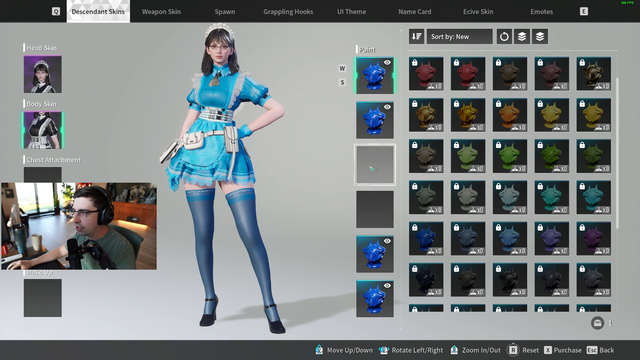This screenshot has height=360, width=640.
Task: Select the second blue paint slot
Action: click(x=375, y=120)
